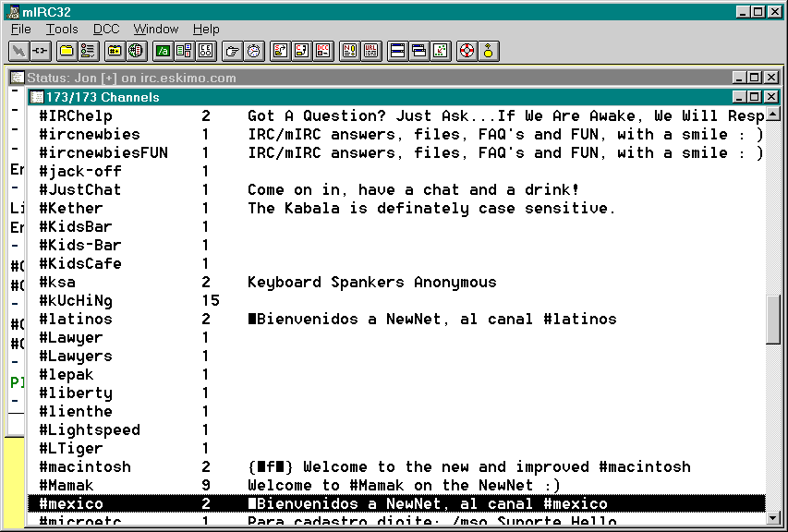
Task: Click the Tile windows toolbar icon
Action: 397,51
